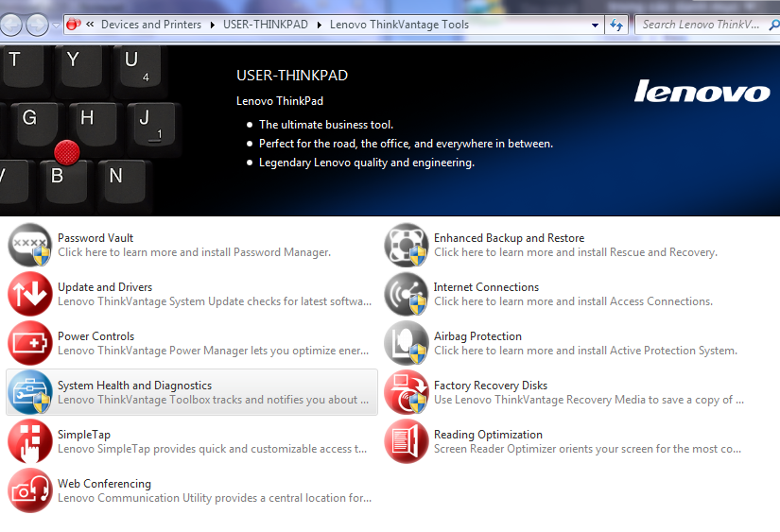Click the 'ThinkVantage Toolbox tracks and notifies' description

[214, 401]
